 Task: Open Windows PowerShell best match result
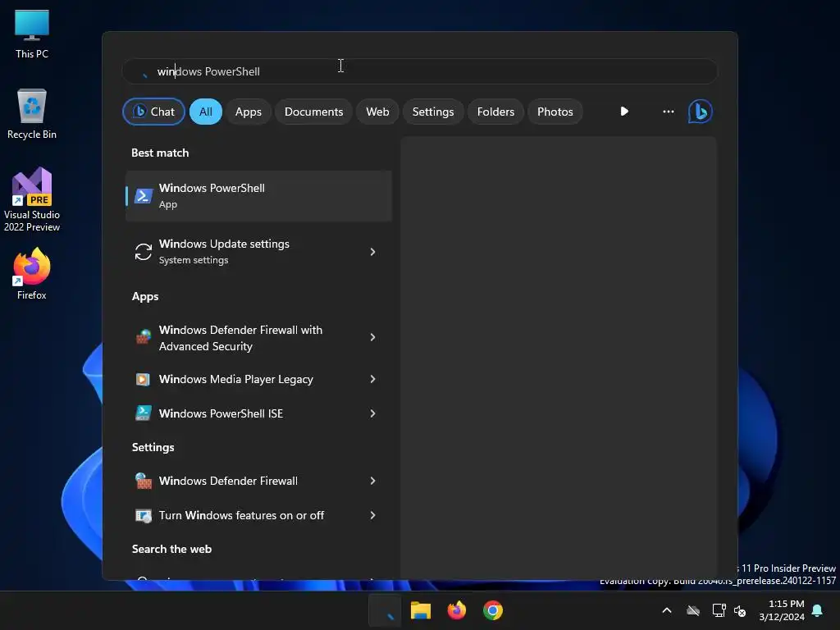(x=258, y=196)
